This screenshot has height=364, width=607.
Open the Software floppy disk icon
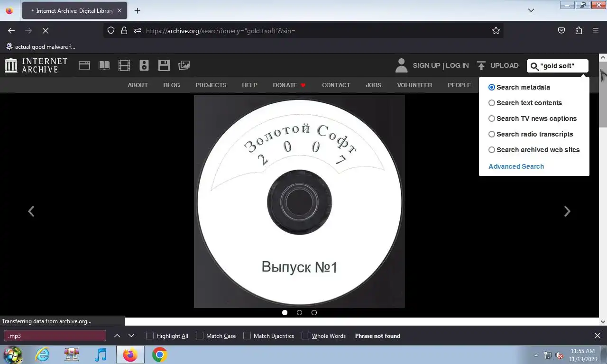[164, 65]
